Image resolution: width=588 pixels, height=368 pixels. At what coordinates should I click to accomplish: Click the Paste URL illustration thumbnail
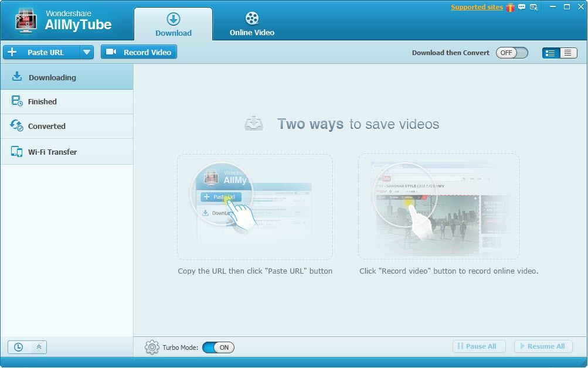click(x=255, y=207)
